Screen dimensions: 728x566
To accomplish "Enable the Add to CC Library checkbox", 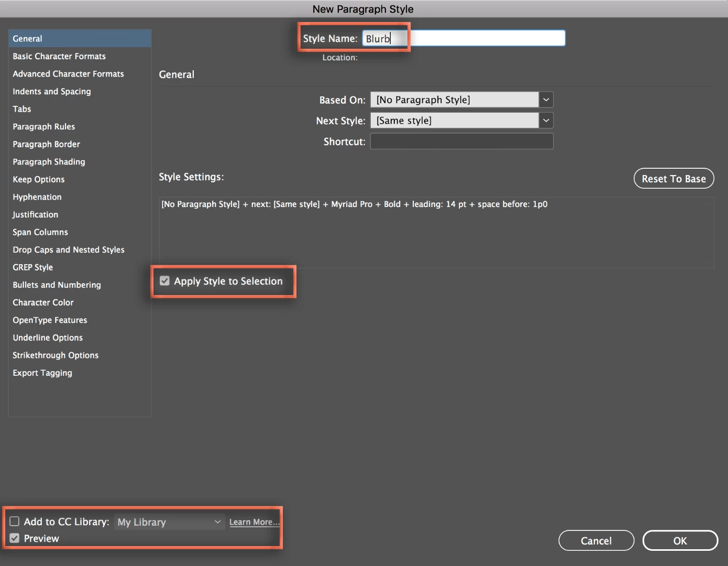I will pos(15,521).
